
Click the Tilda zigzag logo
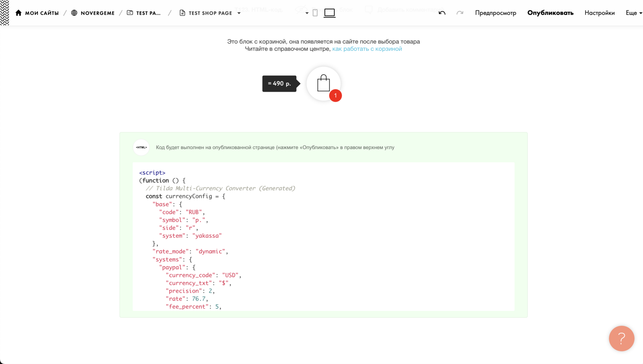(5, 13)
